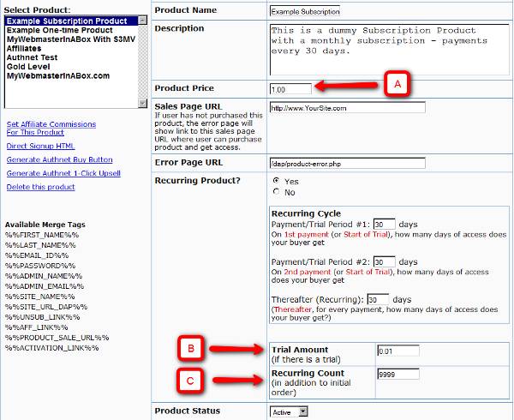Click the Product Name input field

tap(304, 12)
